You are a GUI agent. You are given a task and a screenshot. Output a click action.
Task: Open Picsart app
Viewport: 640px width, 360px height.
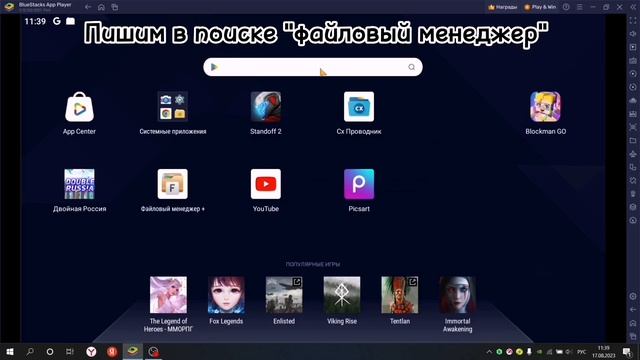pyautogui.click(x=359, y=184)
